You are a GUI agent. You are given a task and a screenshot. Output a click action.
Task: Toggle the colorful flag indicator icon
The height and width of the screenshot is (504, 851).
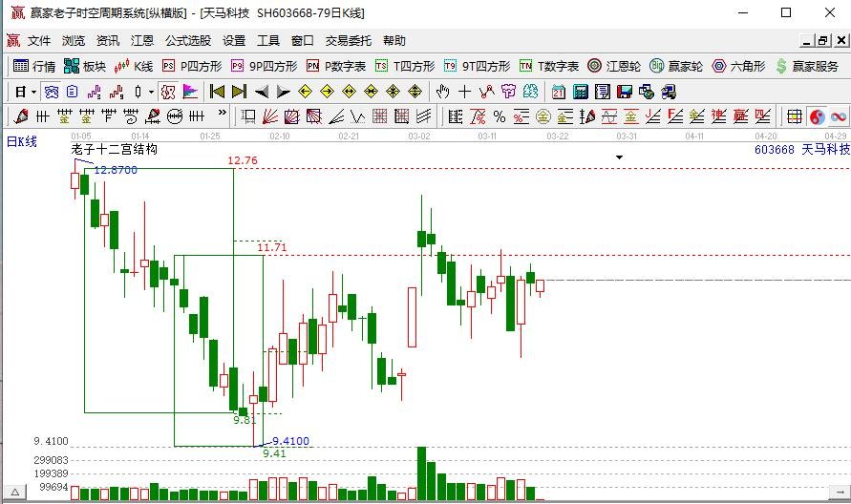190,92
